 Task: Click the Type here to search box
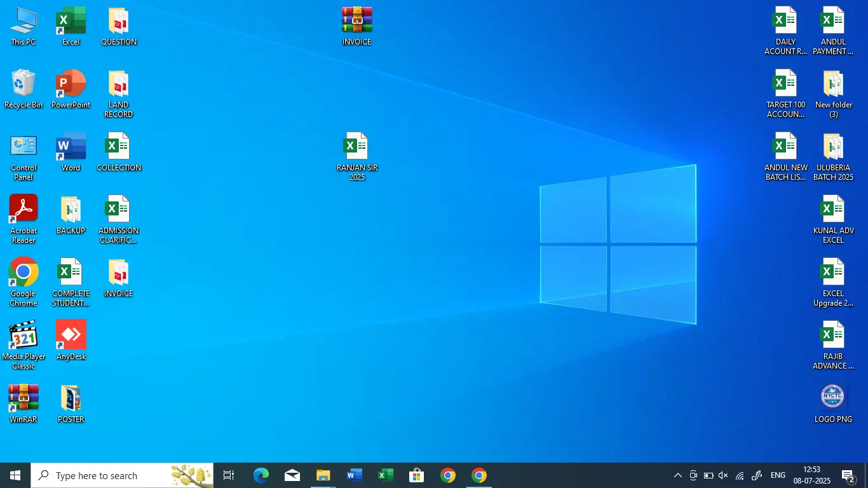[x=108, y=475]
